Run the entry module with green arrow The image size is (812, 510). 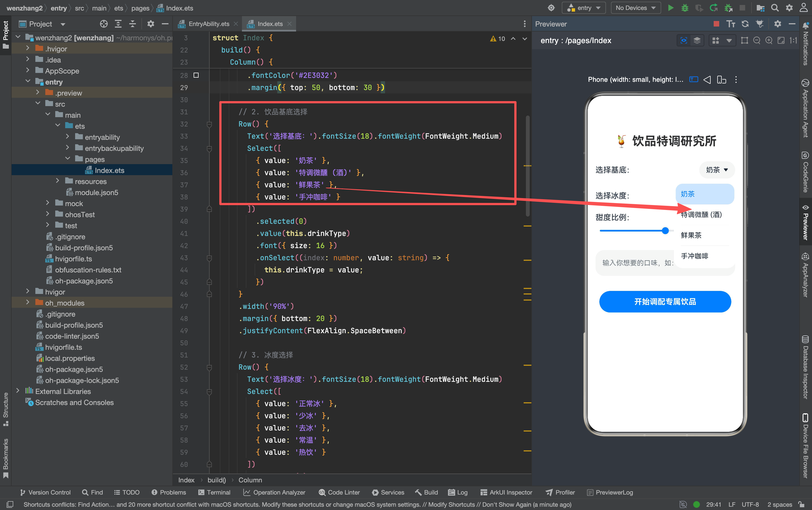coord(670,8)
